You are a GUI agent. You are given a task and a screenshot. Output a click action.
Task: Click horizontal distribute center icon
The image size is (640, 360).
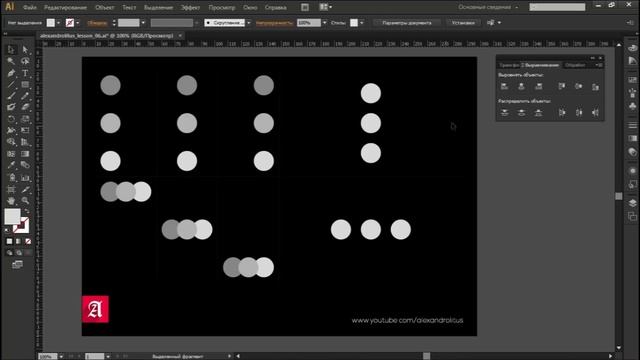tap(579, 113)
